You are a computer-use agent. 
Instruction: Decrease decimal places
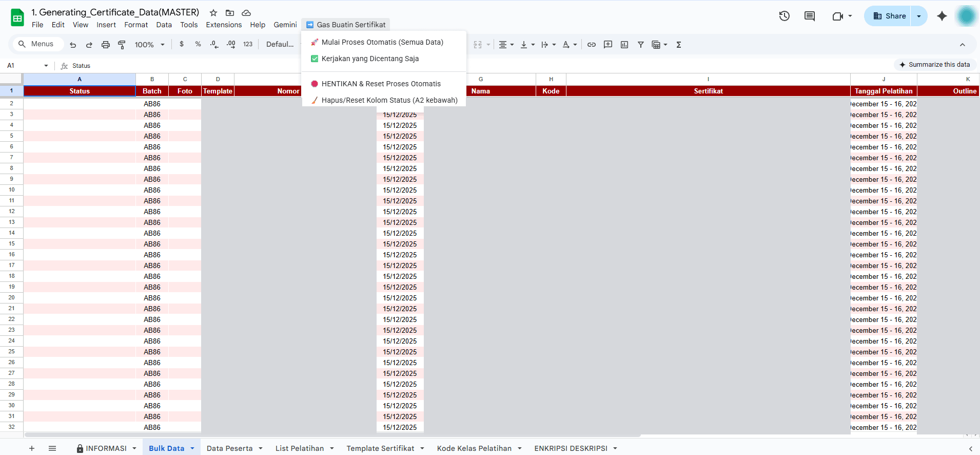[214, 45]
